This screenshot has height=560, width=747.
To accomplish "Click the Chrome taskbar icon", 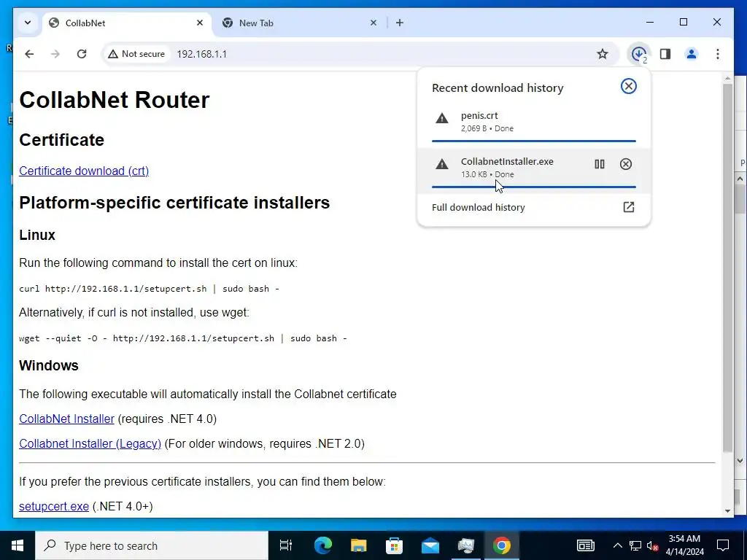I will (x=502, y=545).
